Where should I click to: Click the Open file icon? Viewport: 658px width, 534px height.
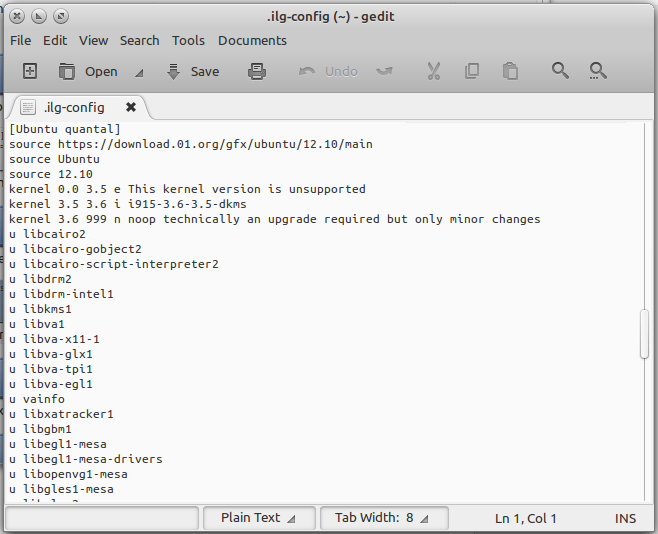point(66,71)
